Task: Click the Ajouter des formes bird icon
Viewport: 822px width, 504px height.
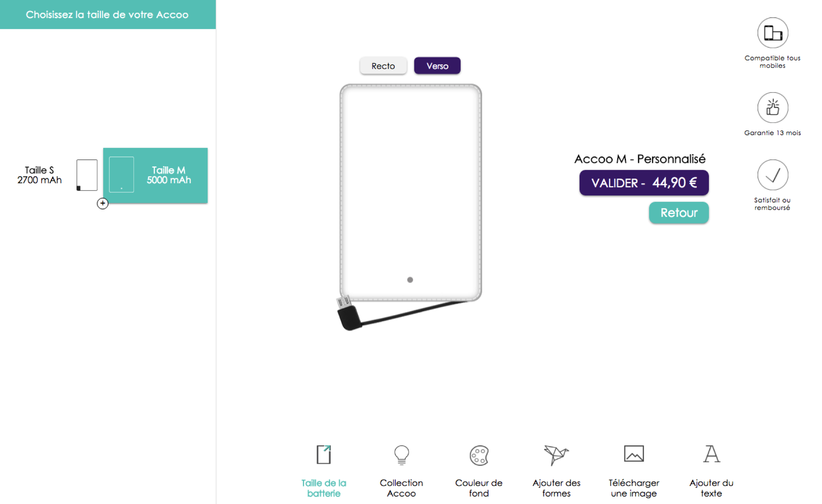Action: click(556, 455)
